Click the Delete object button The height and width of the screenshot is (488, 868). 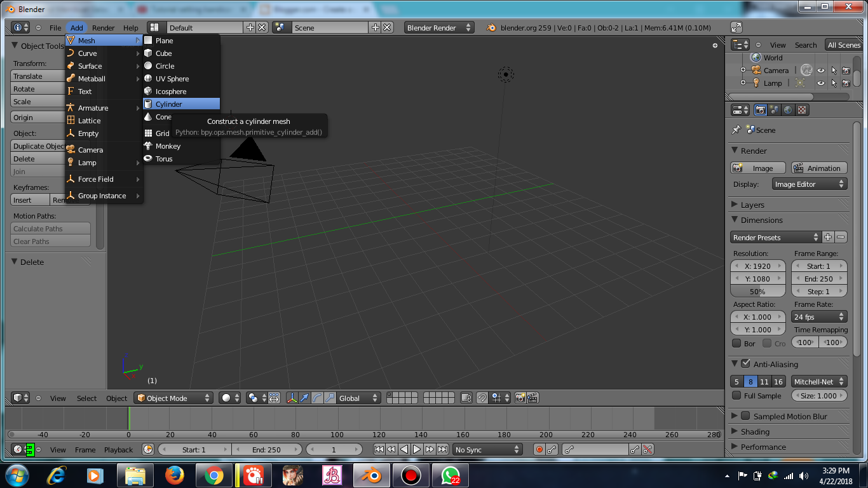click(37, 159)
